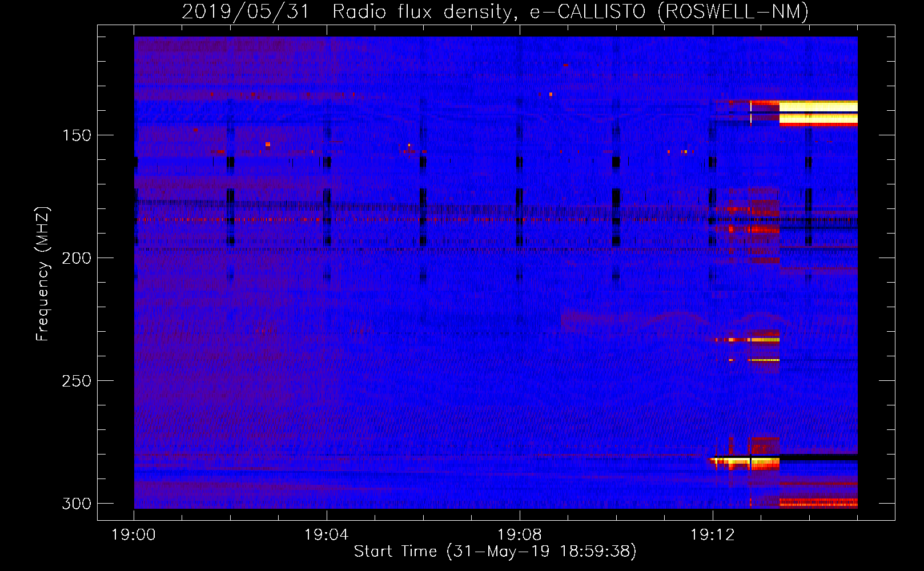This screenshot has height=571, width=924.
Task: Click the plot title "Radio flux density, e-CALLISTO (ROSWELL-NM)"
Action: pos(571,12)
